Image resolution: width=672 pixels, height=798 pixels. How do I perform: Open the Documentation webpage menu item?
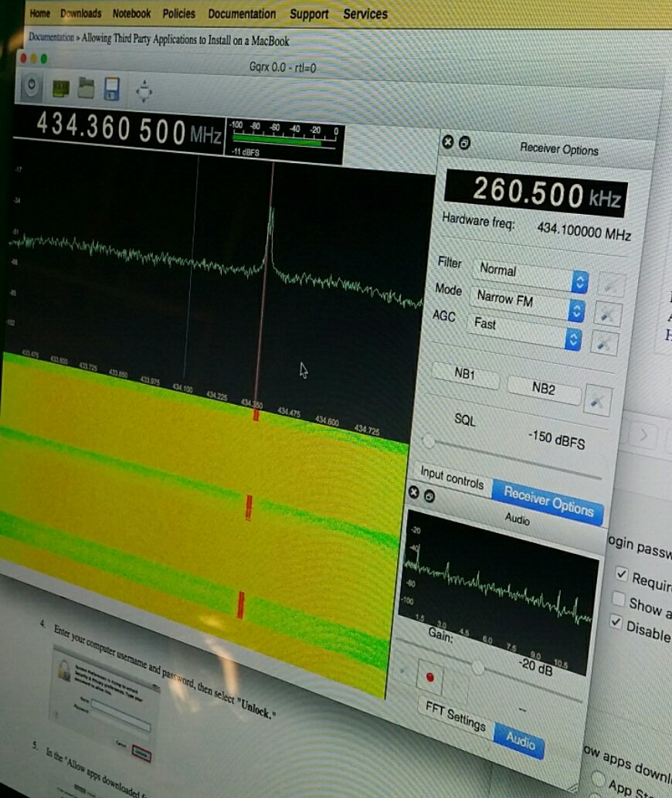coord(242,14)
